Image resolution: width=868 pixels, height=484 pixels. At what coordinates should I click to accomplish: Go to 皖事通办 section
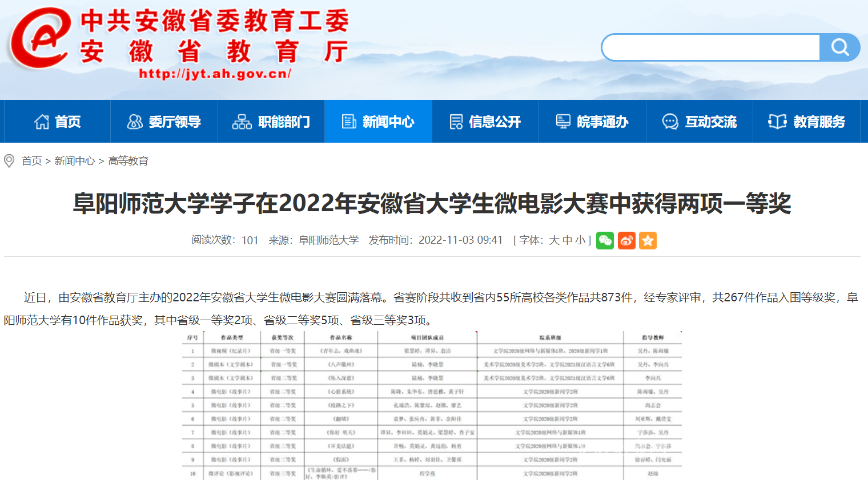pos(592,122)
